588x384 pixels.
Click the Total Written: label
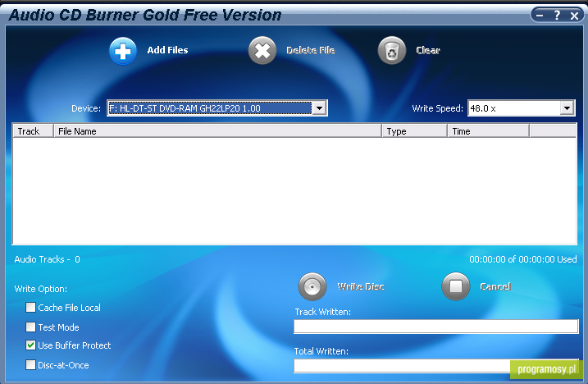[321, 351]
